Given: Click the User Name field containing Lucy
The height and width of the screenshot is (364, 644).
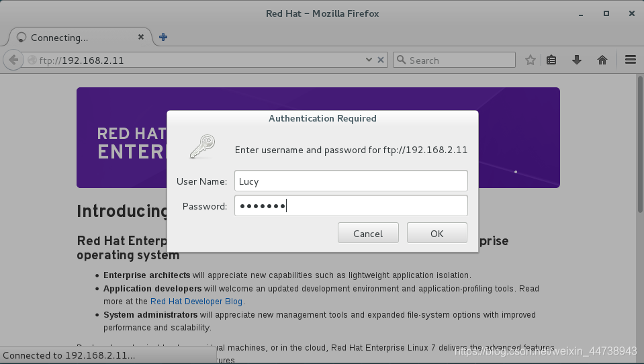Looking at the screenshot, I should pos(351,181).
